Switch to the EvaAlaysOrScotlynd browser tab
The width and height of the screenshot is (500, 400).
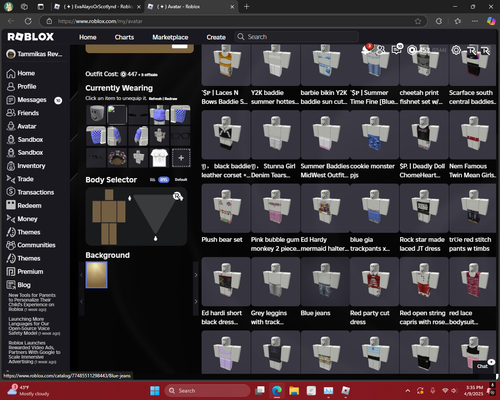[97, 7]
